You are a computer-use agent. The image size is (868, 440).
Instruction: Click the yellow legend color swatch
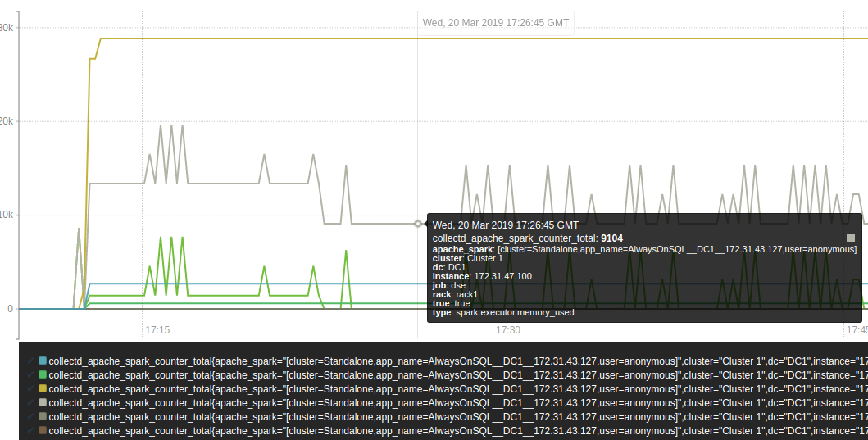click(x=43, y=388)
